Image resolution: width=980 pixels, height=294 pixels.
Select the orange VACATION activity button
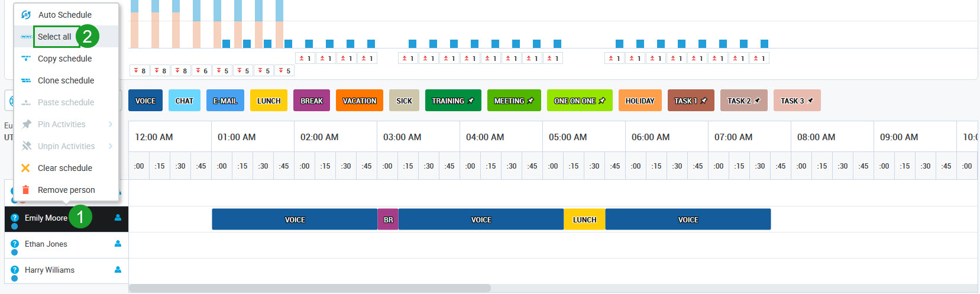click(x=359, y=101)
